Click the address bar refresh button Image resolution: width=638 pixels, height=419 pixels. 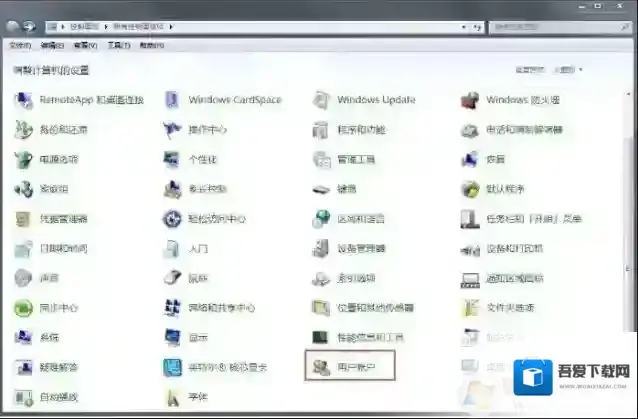(477, 27)
